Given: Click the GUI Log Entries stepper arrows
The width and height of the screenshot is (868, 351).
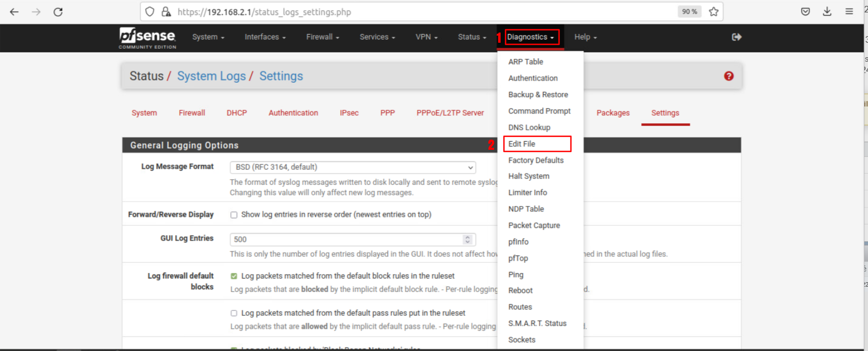Looking at the screenshot, I should pyautogui.click(x=467, y=239).
